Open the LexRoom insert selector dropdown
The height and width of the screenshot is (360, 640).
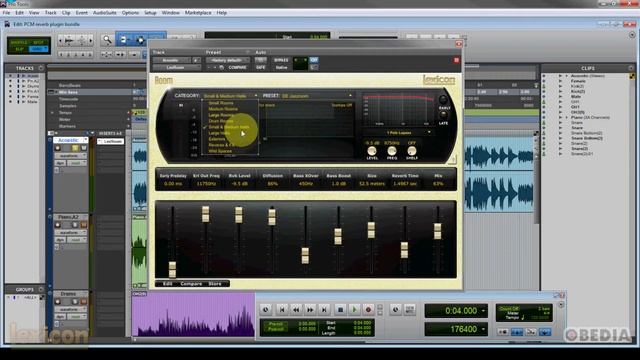click(176, 67)
